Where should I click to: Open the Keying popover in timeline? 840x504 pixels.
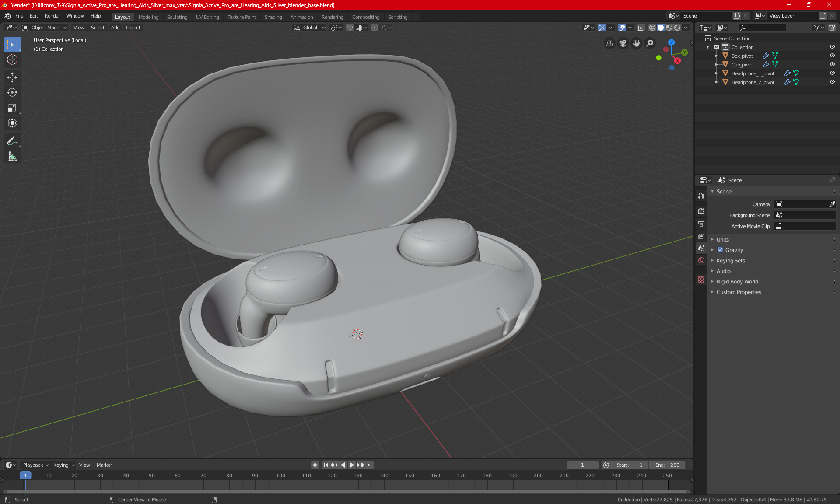pos(64,465)
